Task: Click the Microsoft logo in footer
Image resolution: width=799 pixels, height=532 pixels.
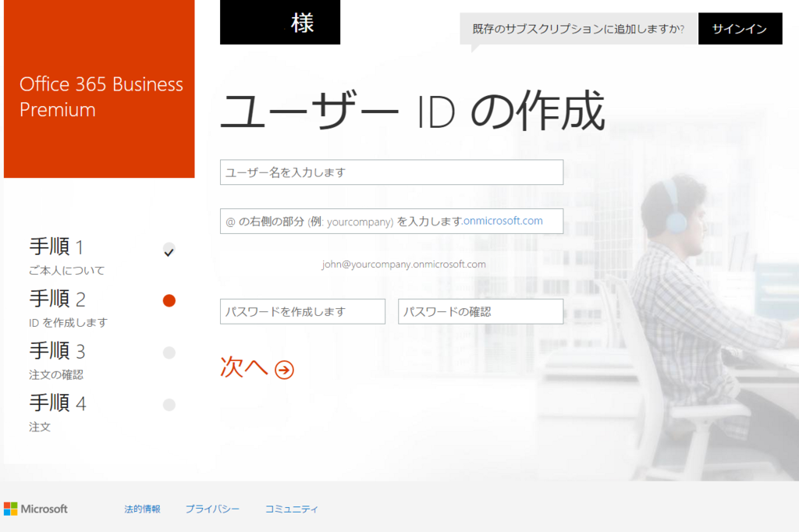Action: (x=36, y=509)
